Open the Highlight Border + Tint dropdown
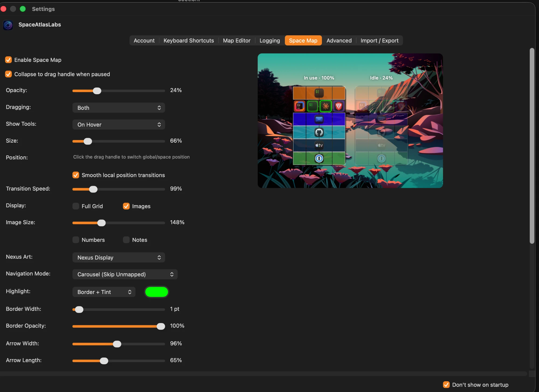 104,292
